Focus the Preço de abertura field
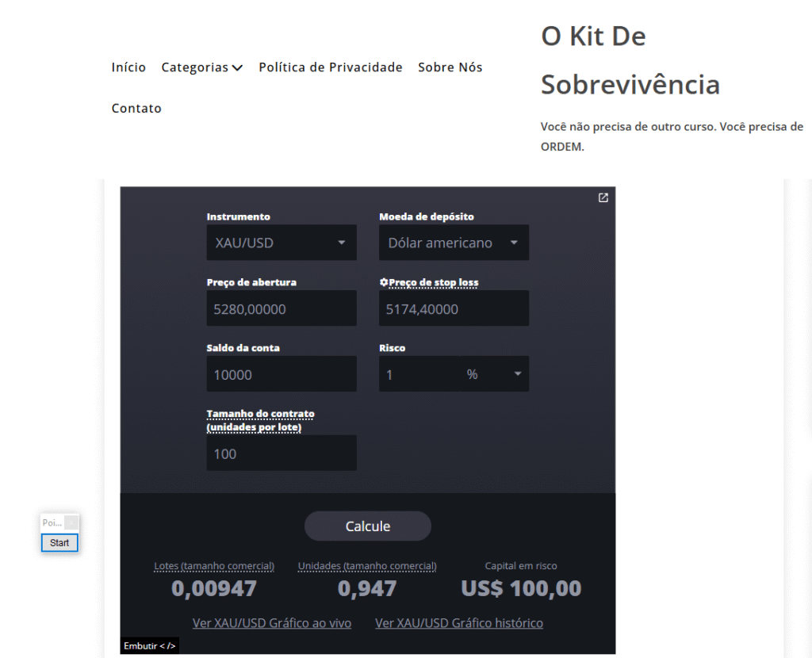Screen dimensions: 812x658 [281, 308]
